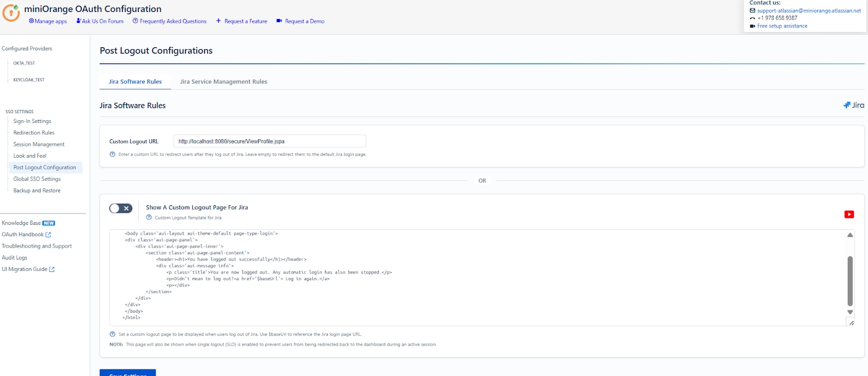This screenshot has height=376, width=868.
Task: Open Backup and Restore page
Action: [x=37, y=191]
